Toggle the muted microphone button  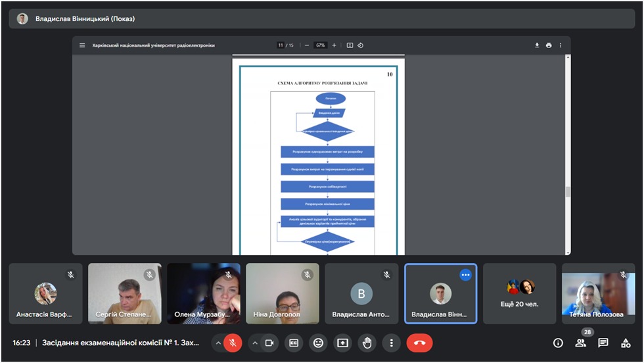coord(233,343)
